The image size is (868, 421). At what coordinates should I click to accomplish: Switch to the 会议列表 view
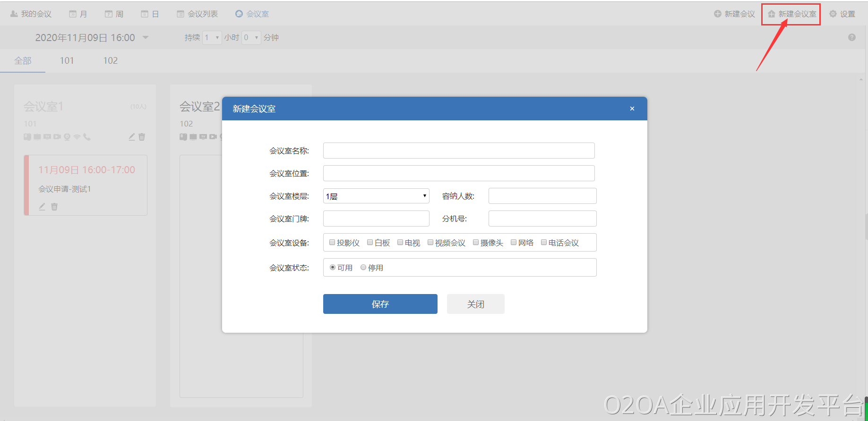coord(198,14)
